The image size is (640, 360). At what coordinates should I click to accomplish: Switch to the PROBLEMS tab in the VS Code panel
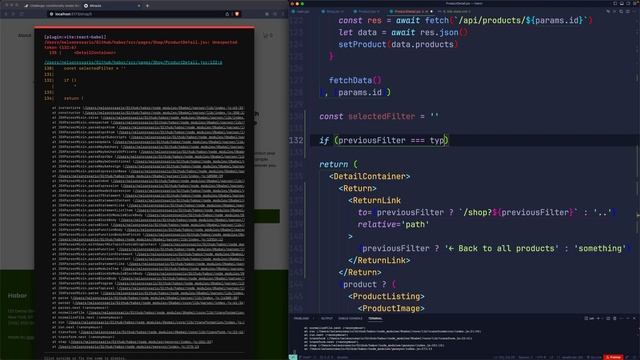301,318
